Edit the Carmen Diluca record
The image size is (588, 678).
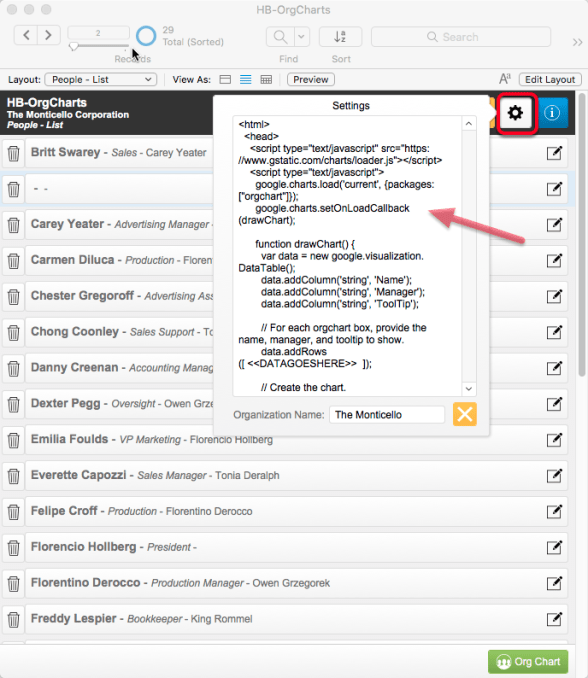click(554, 261)
